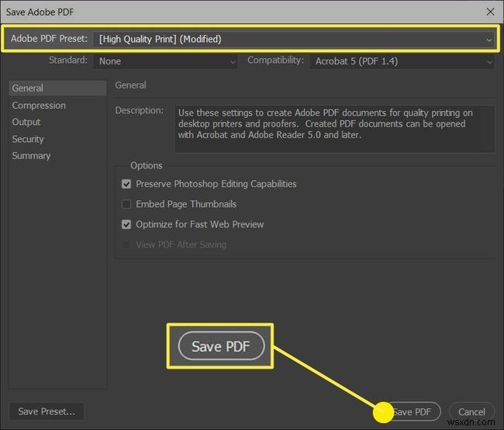Toggle Preserve Photoshop Editing Capabilities checkbox
The width and height of the screenshot is (504, 430).
tap(126, 184)
